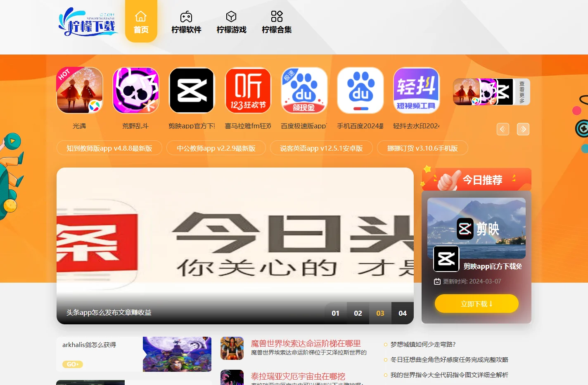
Task: Show next apps with right arrow
Action: (x=523, y=129)
